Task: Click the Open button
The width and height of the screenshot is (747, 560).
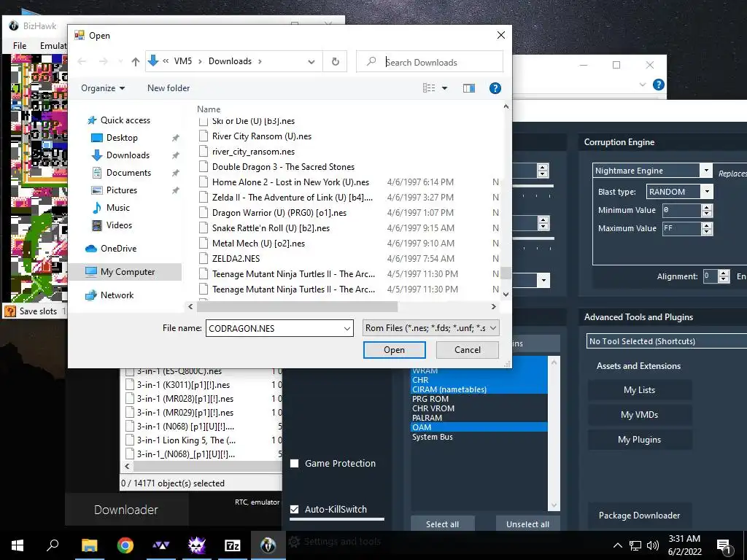Action: point(395,350)
